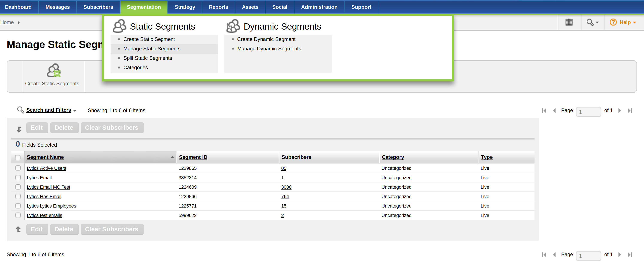The width and height of the screenshot is (644, 274).
Task: Click the Dynamic Segments group icon
Action: [x=233, y=26]
